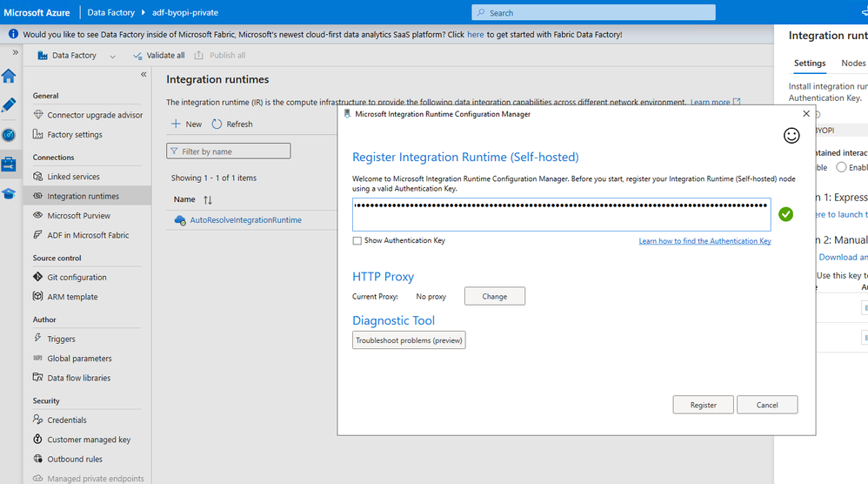Click the Search box in Azure header
This screenshot has width=868, height=484.
[x=593, y=13]
